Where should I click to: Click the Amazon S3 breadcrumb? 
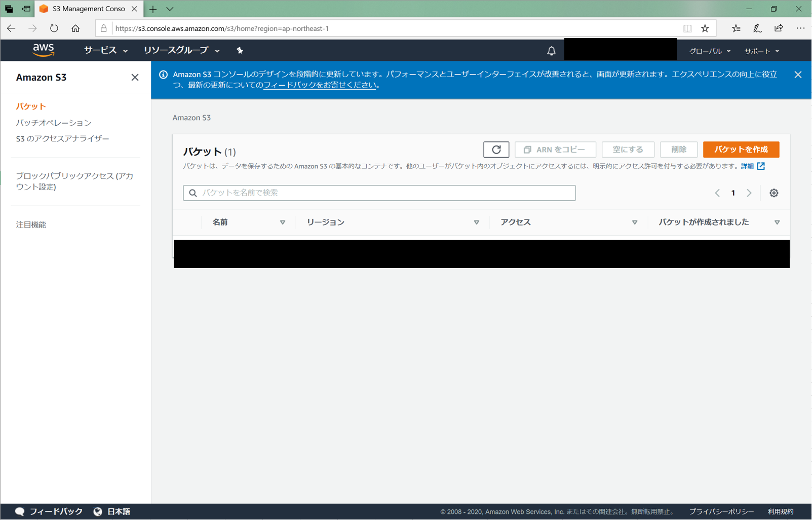(191, 118)
